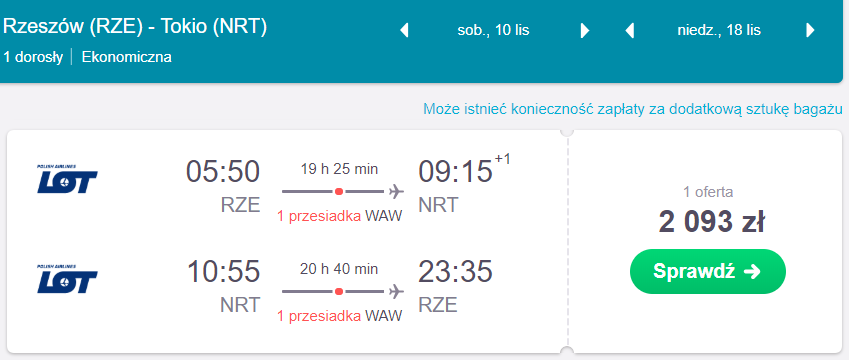Image resolution: width=849 pixels, height=360 pixels.
Task: Click the 1 dorosły passenger label
Action: 33,57
